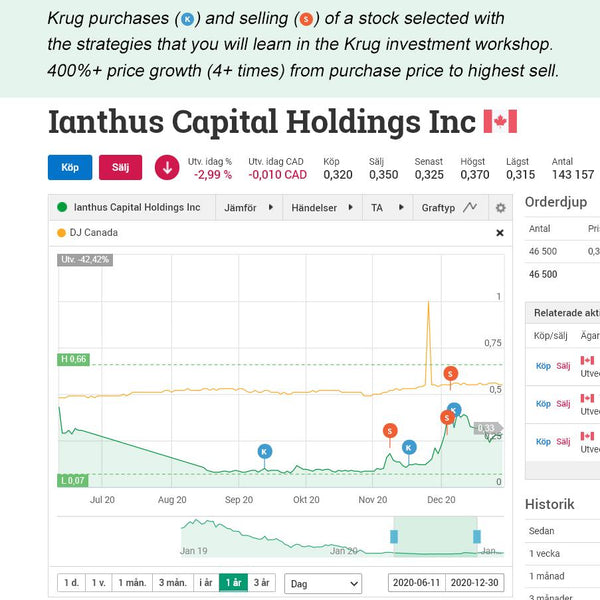
Task: Toggle the orange DJ Canada series dot
Action: pos(61,233)
